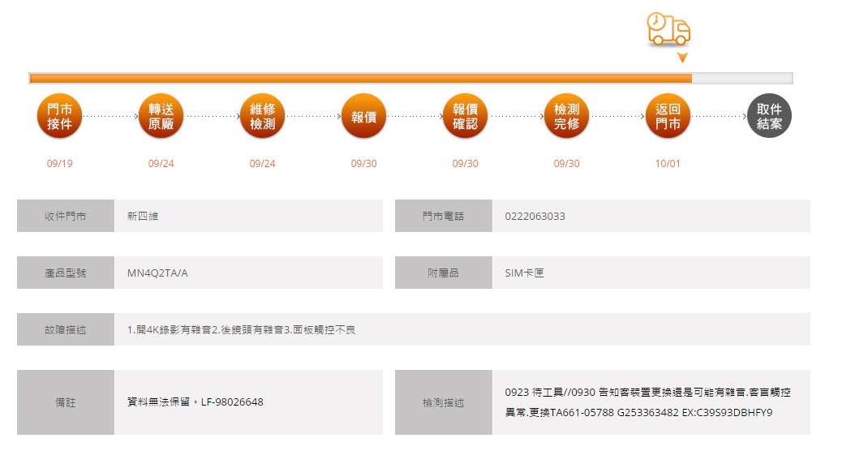Viewport: 868px width, 451px height.
Task: Click the 返回門市 step circle
Action: [668, 116]
